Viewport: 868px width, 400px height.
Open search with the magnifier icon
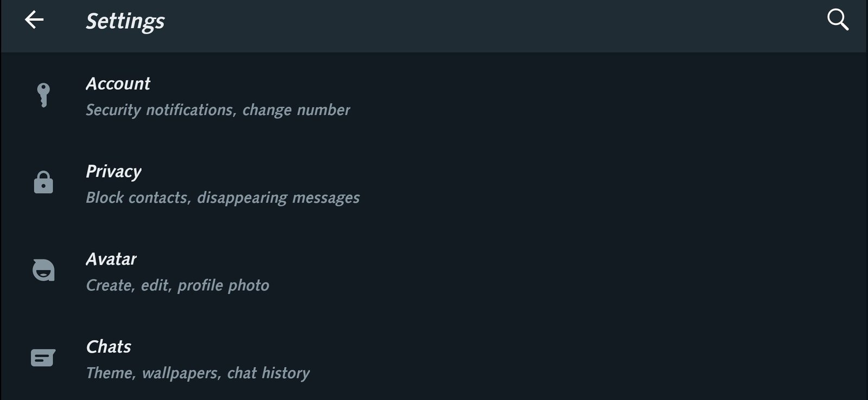click(x=837, y=21)
